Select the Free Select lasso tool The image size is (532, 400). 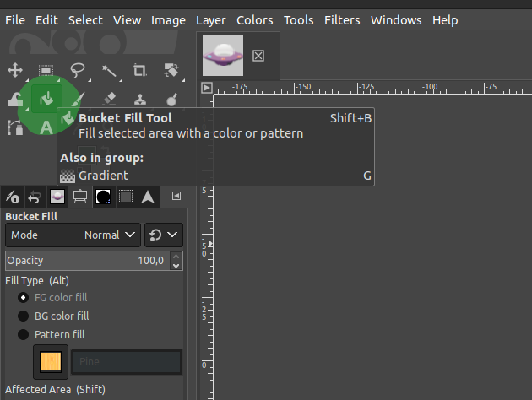click(78, 70)
